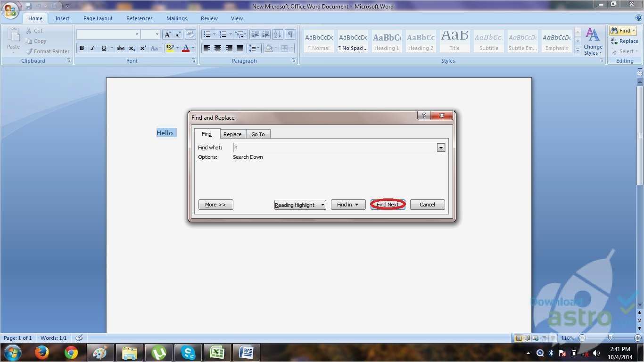Click the Increase Indent icon
Screen dimensions: 644x362
pos(266,34)
